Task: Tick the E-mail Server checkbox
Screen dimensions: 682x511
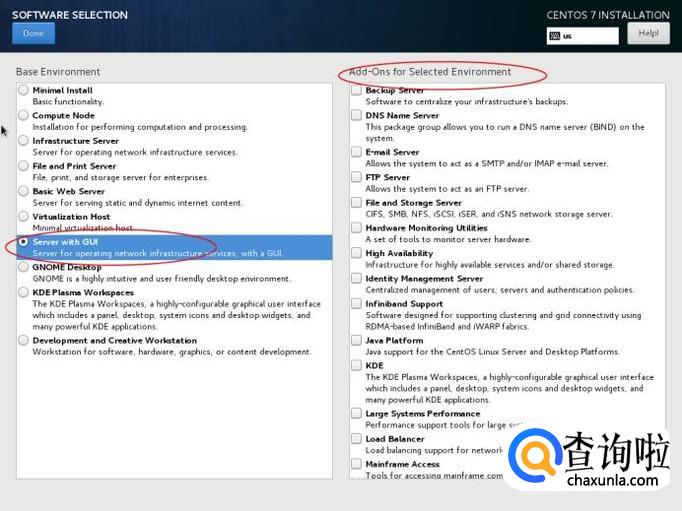Action: pos(357,152)
